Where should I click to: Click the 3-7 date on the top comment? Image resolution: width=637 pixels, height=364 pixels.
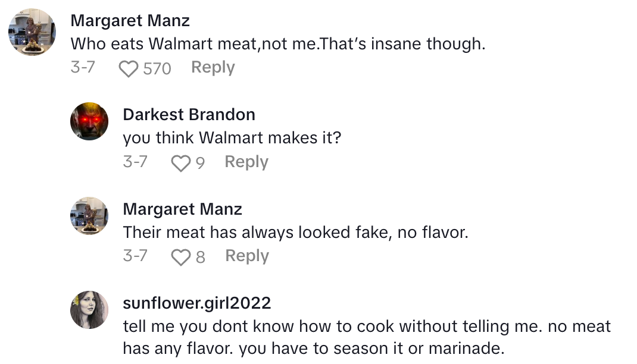[83, 68]
